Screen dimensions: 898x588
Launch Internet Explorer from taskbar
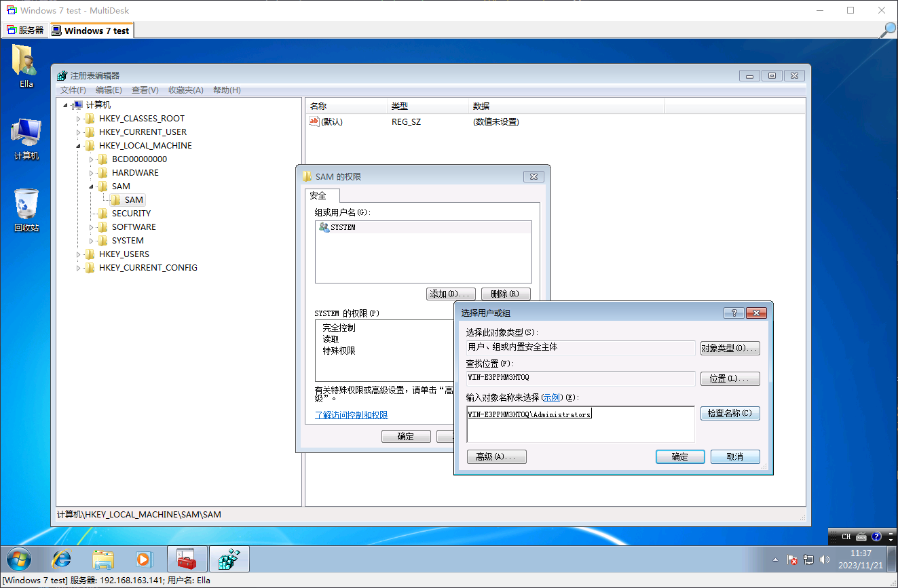coord(61,560)
